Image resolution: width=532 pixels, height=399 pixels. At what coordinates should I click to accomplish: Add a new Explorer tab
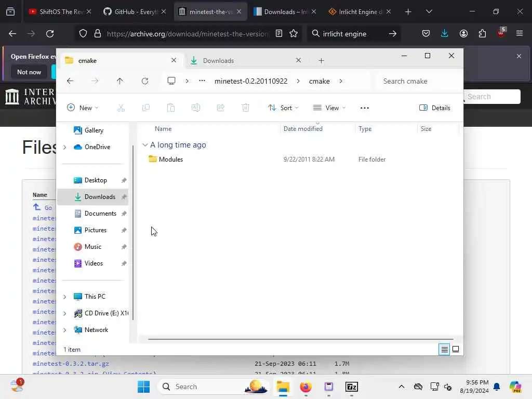(321, 61)
